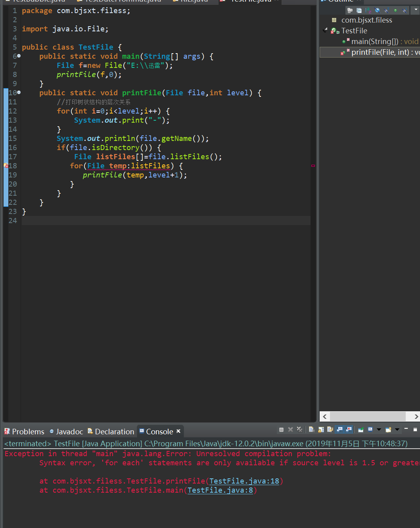Collapse the main method fold on line 6
Image resolution: width=420 pixels, height=528 pixels.
19,56
